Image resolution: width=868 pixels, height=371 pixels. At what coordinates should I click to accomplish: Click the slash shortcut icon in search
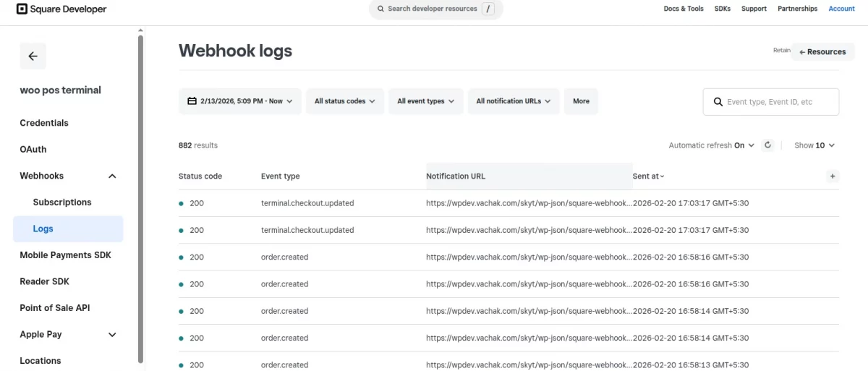pos(488,9)
